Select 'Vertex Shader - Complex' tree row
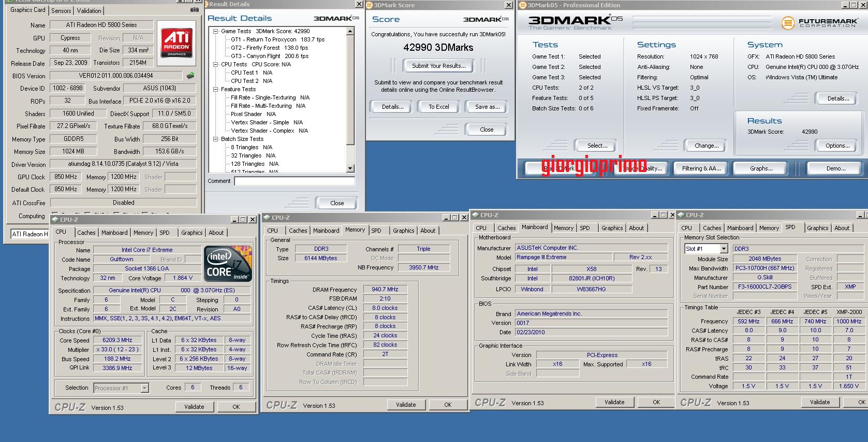This screenshot has width=868, height=442. (x=270, y=131)
